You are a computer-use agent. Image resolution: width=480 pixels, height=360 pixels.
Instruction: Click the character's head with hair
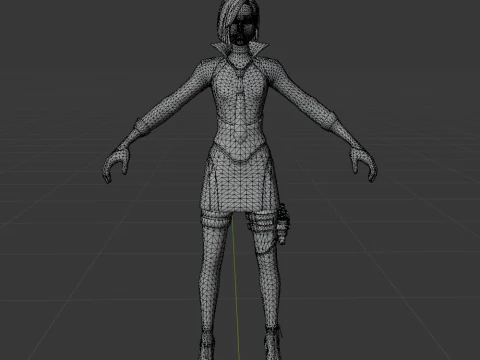pyautogui.click(x=239, y=23)
